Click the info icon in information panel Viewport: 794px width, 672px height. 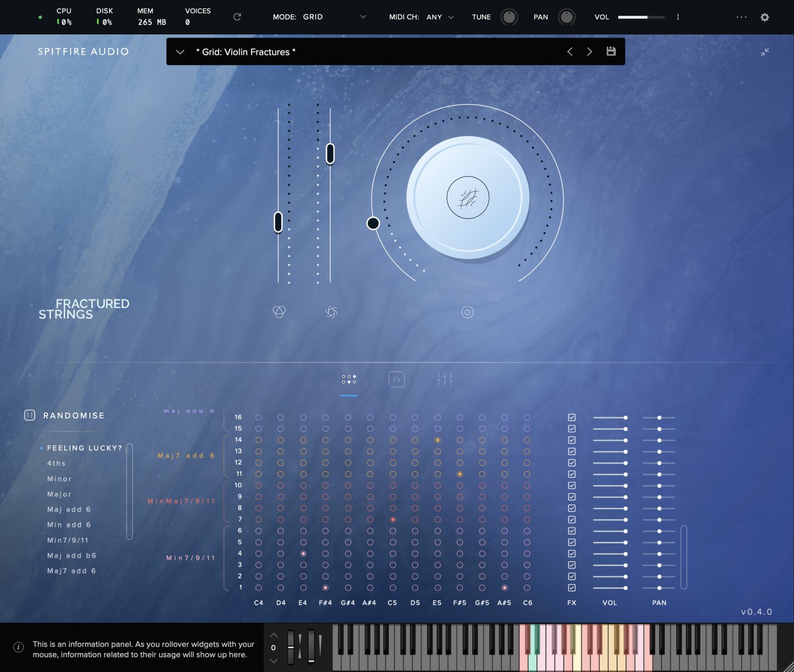pos(19,647)
